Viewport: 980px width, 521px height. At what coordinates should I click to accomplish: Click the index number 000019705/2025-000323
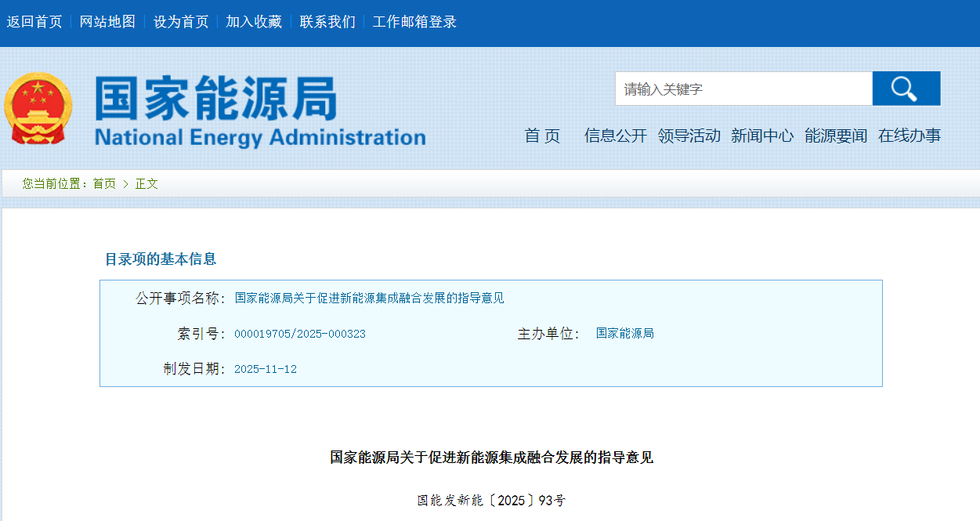(300, 334)
